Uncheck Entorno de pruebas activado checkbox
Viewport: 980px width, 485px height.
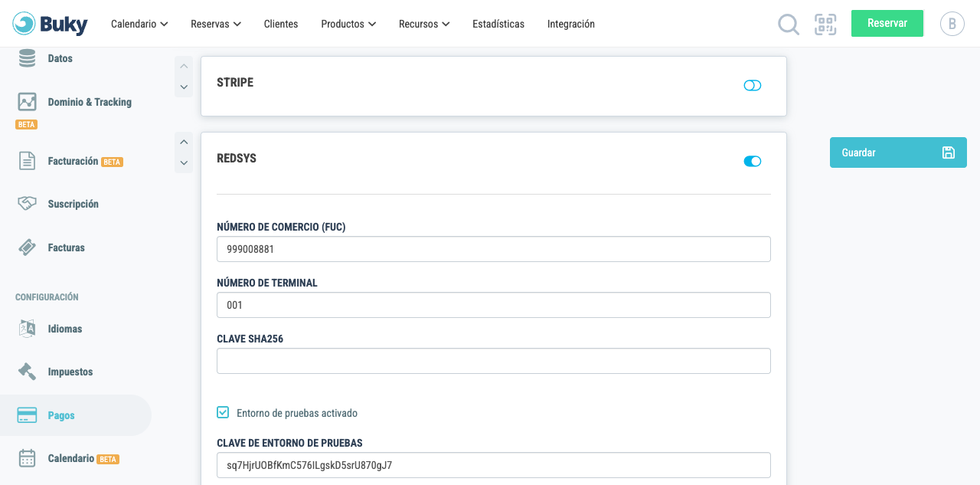click(223, 412)
